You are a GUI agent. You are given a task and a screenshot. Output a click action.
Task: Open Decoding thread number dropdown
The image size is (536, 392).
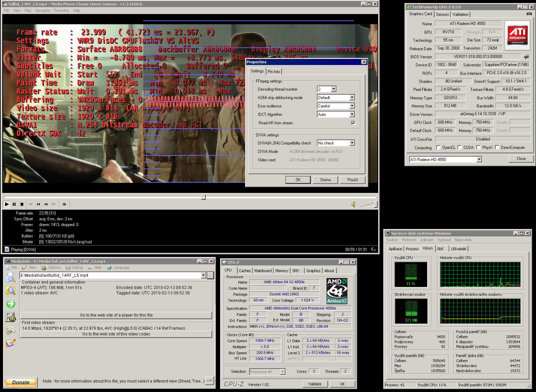333,89
